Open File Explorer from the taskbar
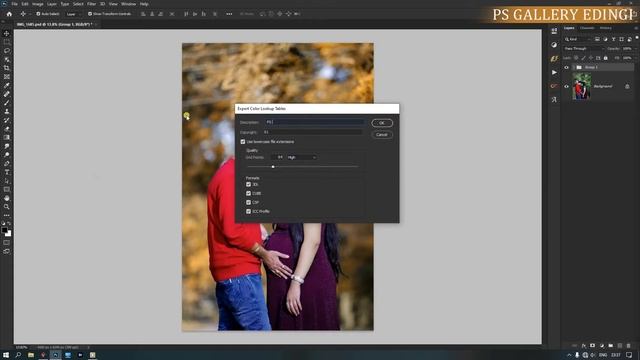640x360 pixels. point(31,355)
